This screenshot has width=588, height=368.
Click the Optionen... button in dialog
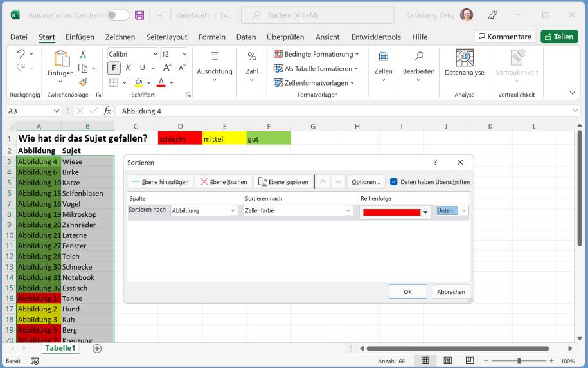point(366,182)
